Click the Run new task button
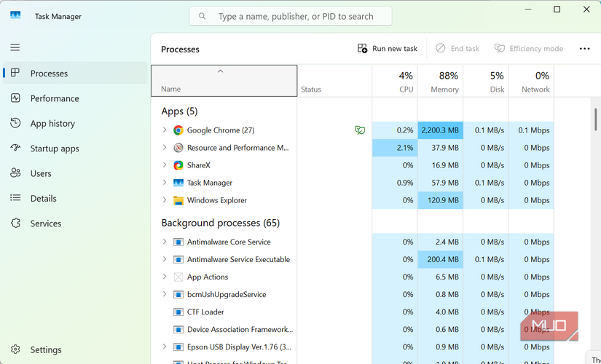 pyautogui.click(x=388, y=49)
